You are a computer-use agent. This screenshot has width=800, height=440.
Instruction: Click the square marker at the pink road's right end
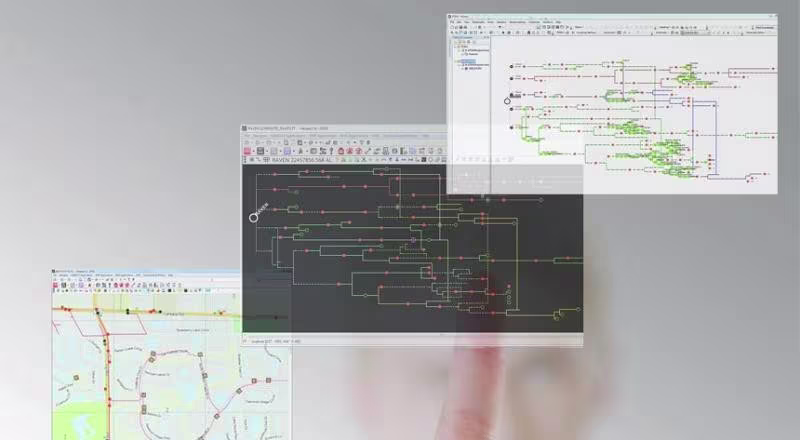click(x=268, y=380)
